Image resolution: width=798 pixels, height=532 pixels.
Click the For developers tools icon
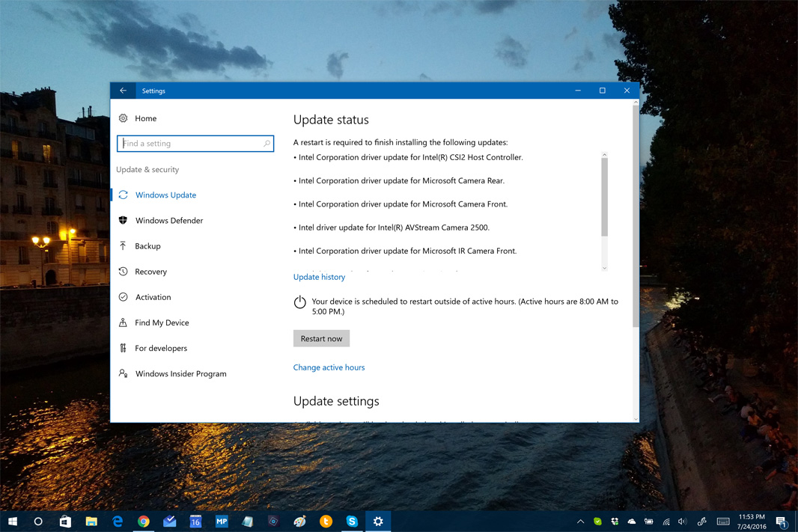(123, 348)
